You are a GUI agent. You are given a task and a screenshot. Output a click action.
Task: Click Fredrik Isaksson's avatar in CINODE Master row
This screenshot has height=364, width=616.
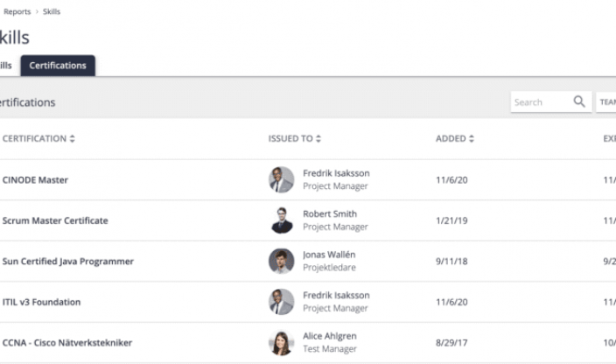tap(281, 179)
